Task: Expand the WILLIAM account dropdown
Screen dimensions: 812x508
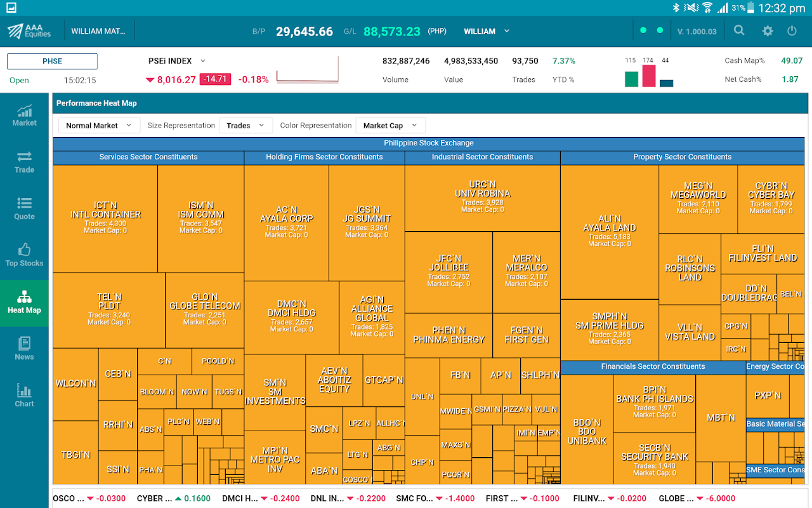Action: click(x=487, y=31)
